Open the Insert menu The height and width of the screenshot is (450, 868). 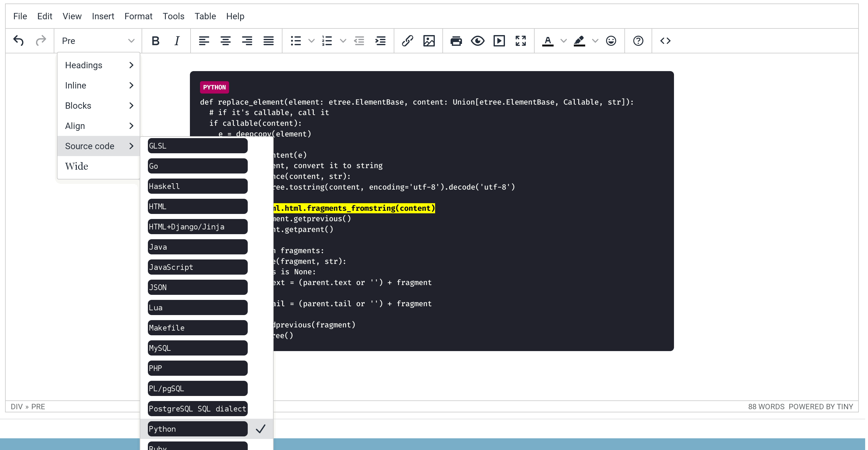pyautogui.click(x=103, y=16)
